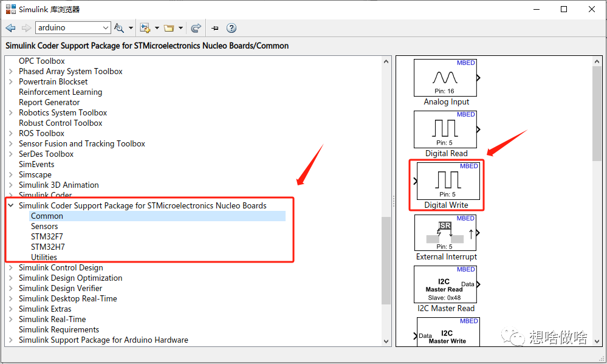Expand Simulink Design Verifier node

[x=11, y=289]
